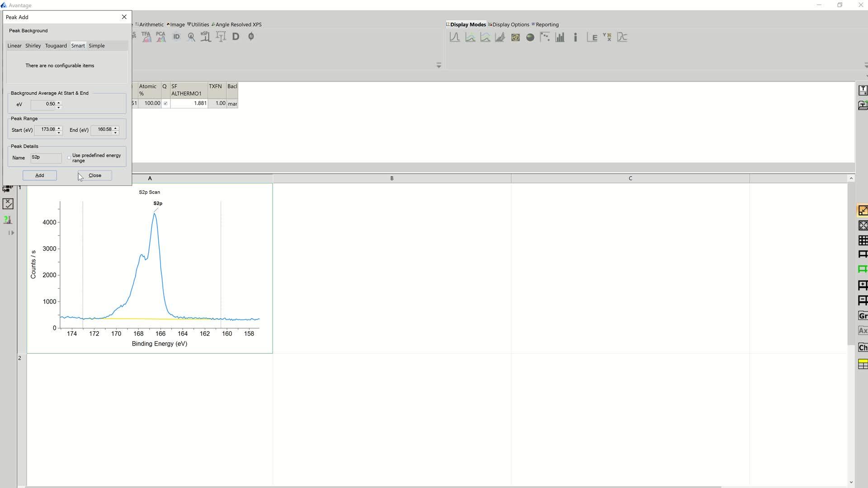Decrease the peak range Start eV value

[x=59, y=132]
